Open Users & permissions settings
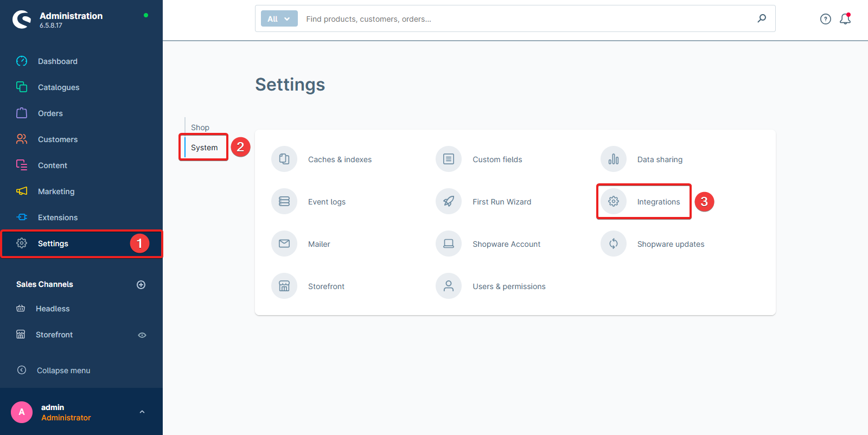This screenshot has width=868, height=435. (508, 286)
